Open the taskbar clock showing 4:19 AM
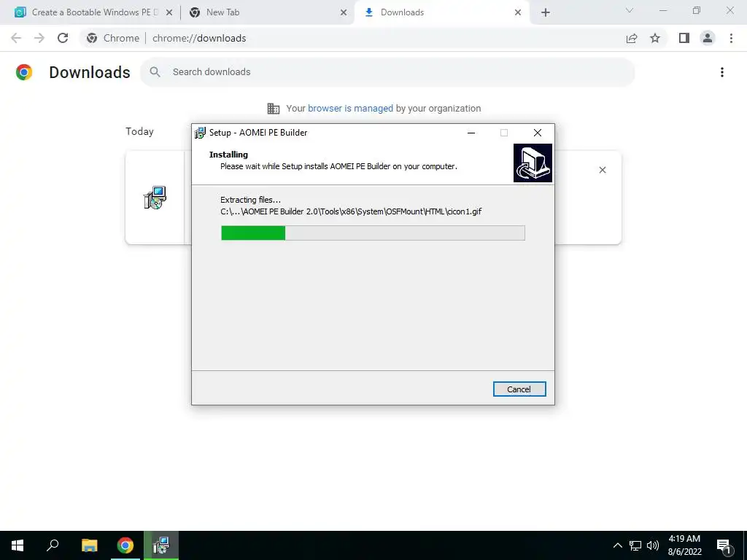Screen dimensions: 747x560 pyautogui.click(x=684, y=545)
